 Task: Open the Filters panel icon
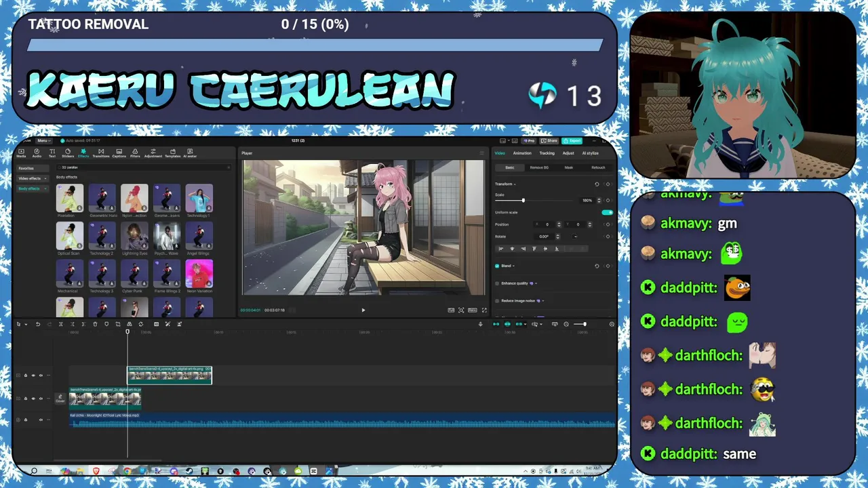pos(135,153)
